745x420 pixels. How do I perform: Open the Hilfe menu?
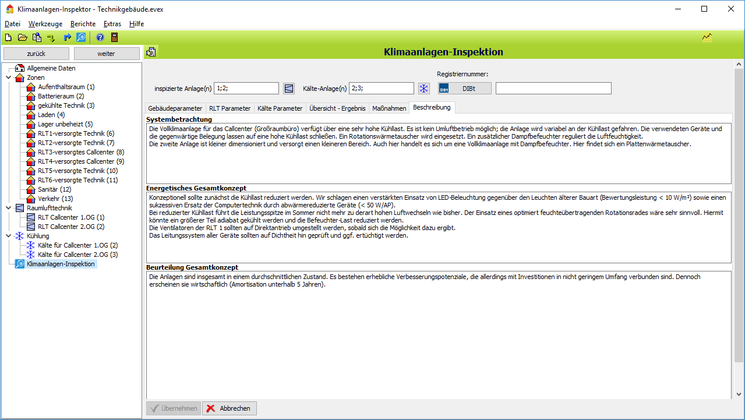coord(136,24)
